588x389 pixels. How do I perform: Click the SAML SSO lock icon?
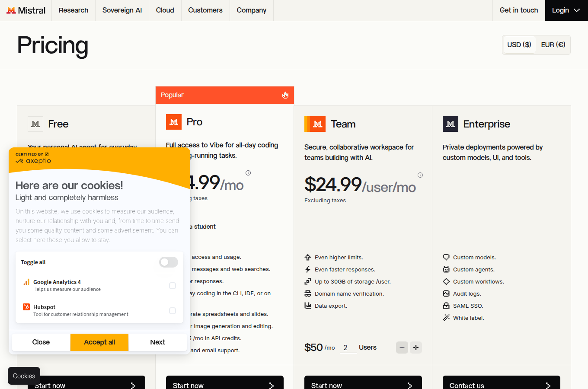click(x=446, y=306)
